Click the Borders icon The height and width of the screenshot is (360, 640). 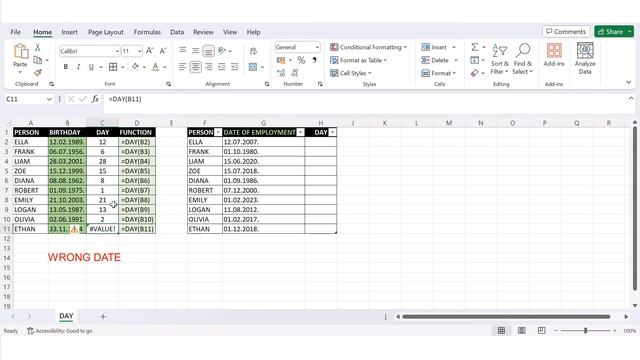[113, 67]
